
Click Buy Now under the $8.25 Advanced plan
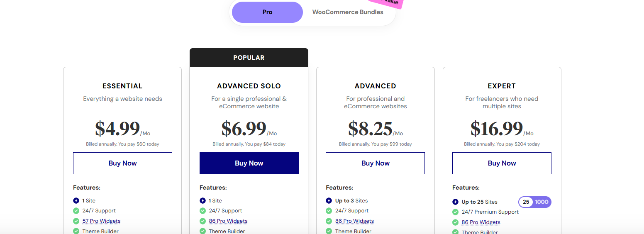tap(375, 163)
